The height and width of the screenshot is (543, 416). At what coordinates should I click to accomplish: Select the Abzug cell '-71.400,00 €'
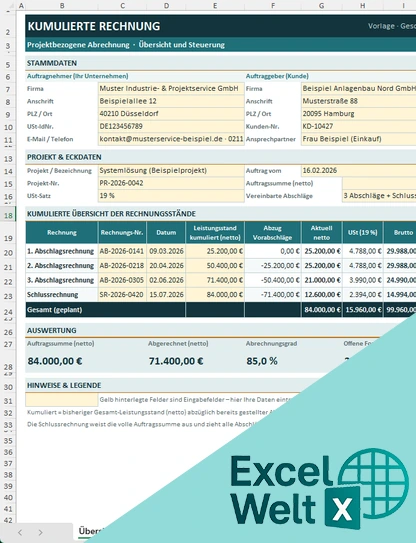click(273, 295)
